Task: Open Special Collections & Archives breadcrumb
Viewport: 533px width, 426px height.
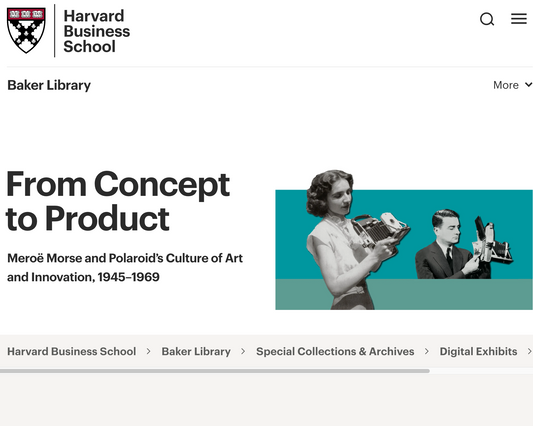Action: (335, 351)
